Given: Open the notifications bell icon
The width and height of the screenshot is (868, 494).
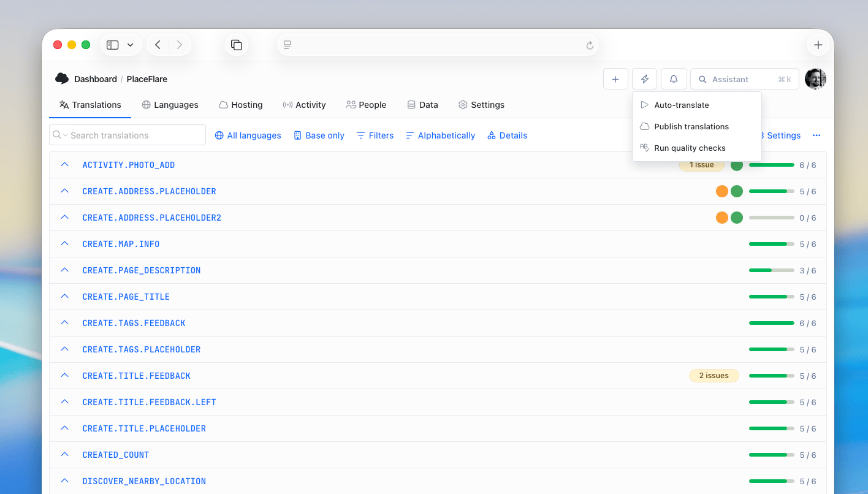Looking at the screenshot, I should coord(673,79).
